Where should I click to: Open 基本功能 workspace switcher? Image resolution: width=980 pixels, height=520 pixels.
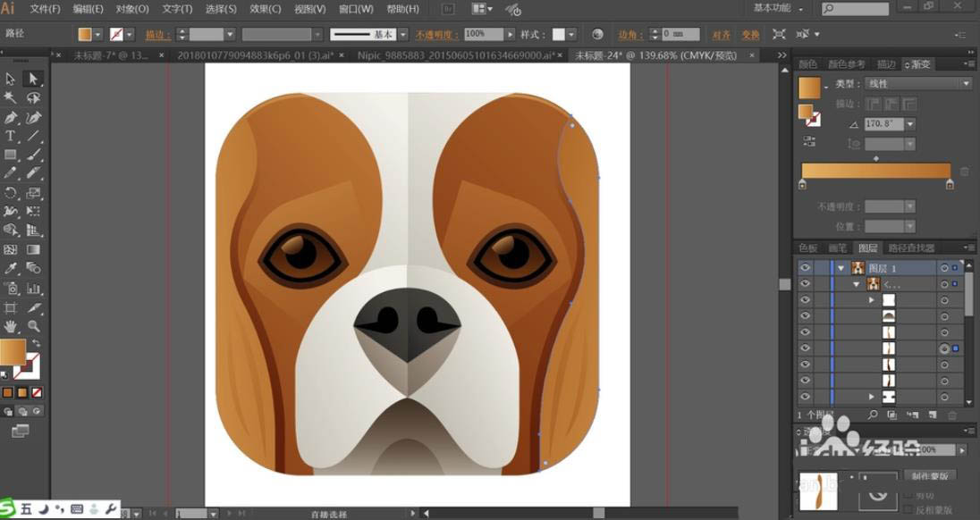click(x=779, y=8)
